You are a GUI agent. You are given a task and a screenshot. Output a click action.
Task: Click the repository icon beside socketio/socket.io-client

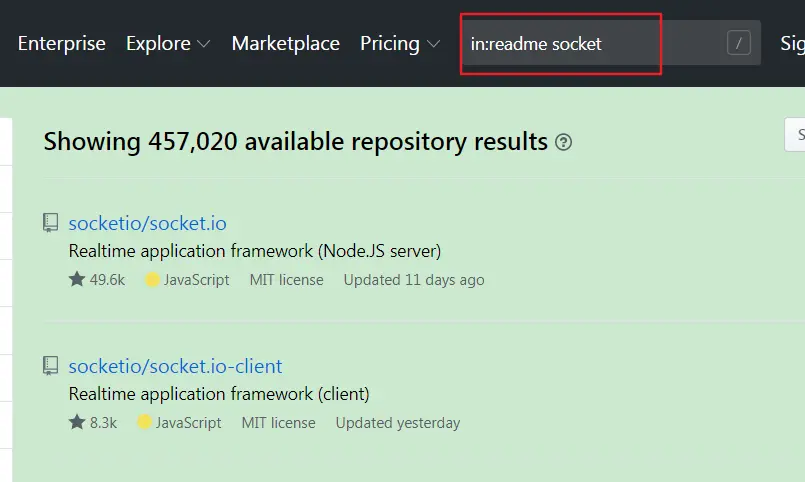tap(51, 366)
